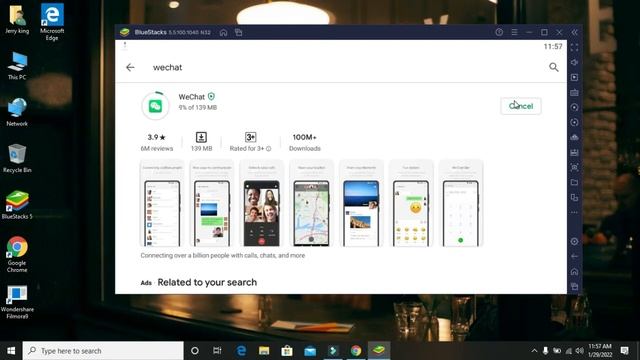Screen dimensions: 640x360
Task: Show hidden system tray icons
Action: point(534,351)
